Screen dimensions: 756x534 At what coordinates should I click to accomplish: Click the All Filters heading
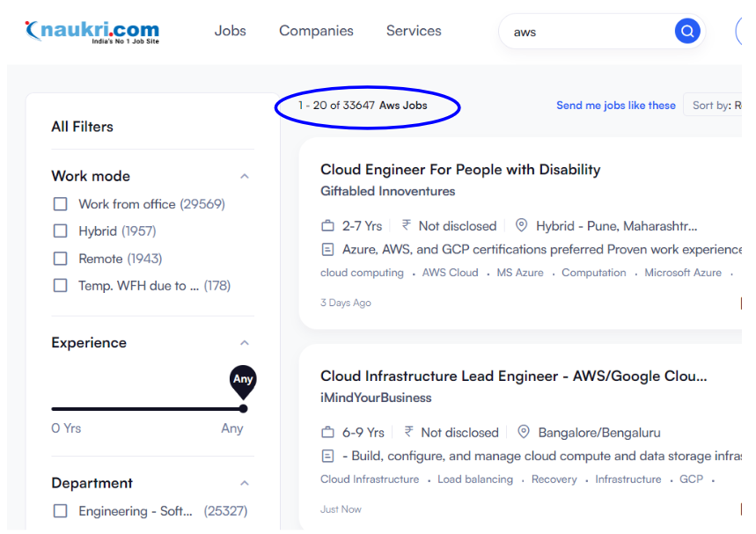point(83,127)
